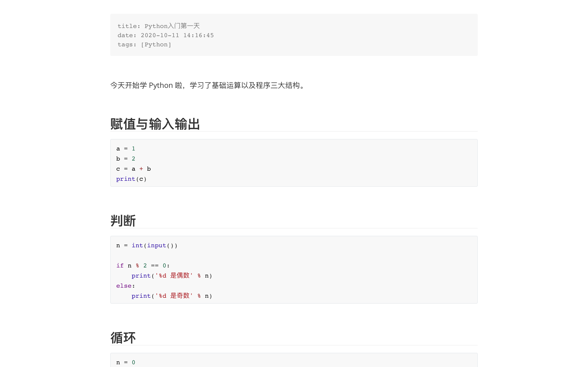
Task: Click the code line b = 2
Action: point(126,159)
